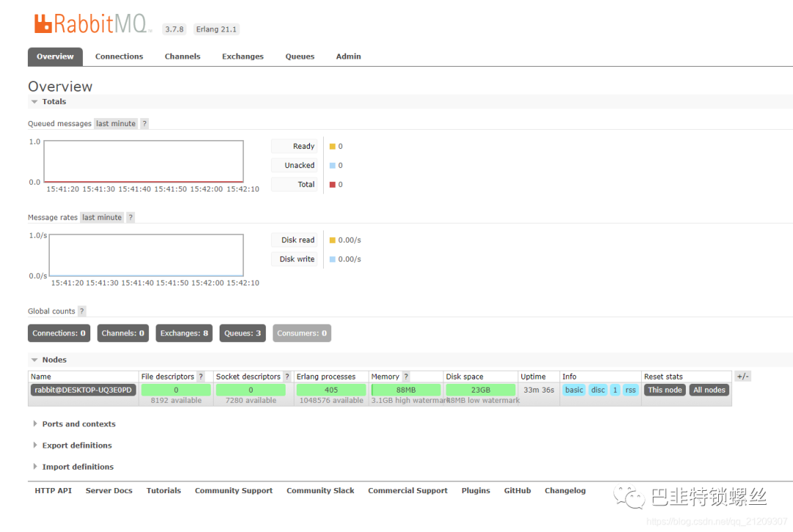The width and height of the screenshot is (793, 532).
Task: Change Message rates time range 'last minute'
Action: 101,217
